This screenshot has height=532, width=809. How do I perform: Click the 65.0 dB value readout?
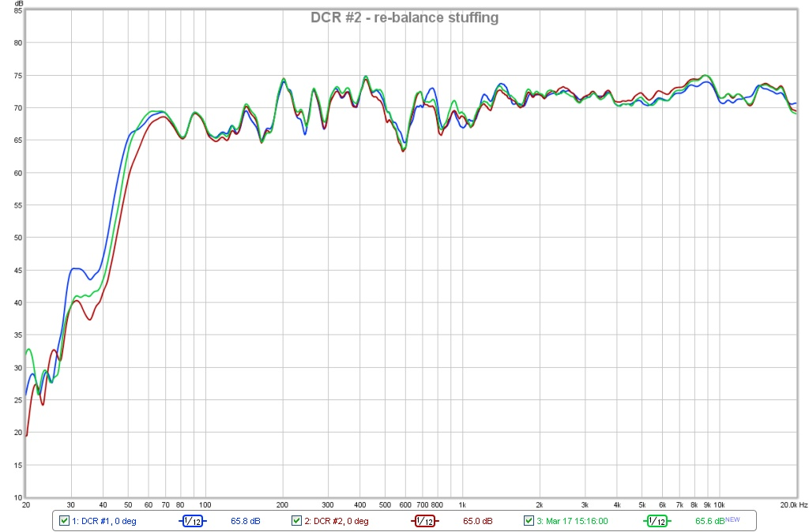point(478,521)
